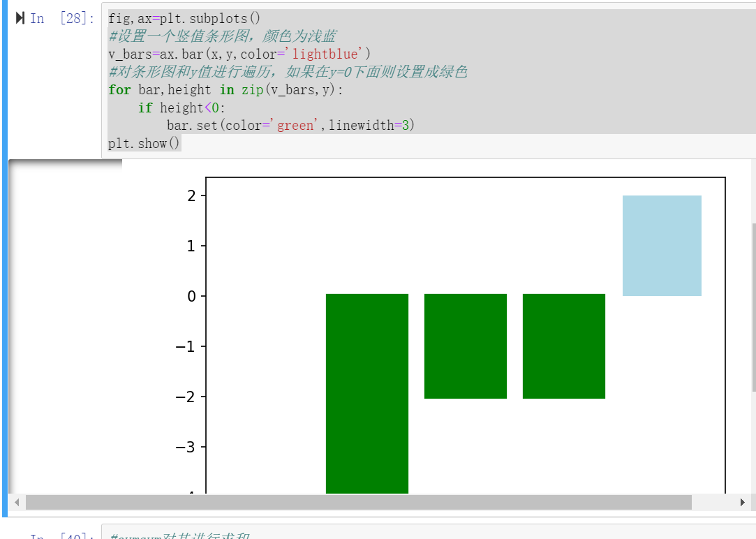Click the left arrow of the horizontal scrollbar
Viewport: 756px width, 539px height.
[17, 502]
